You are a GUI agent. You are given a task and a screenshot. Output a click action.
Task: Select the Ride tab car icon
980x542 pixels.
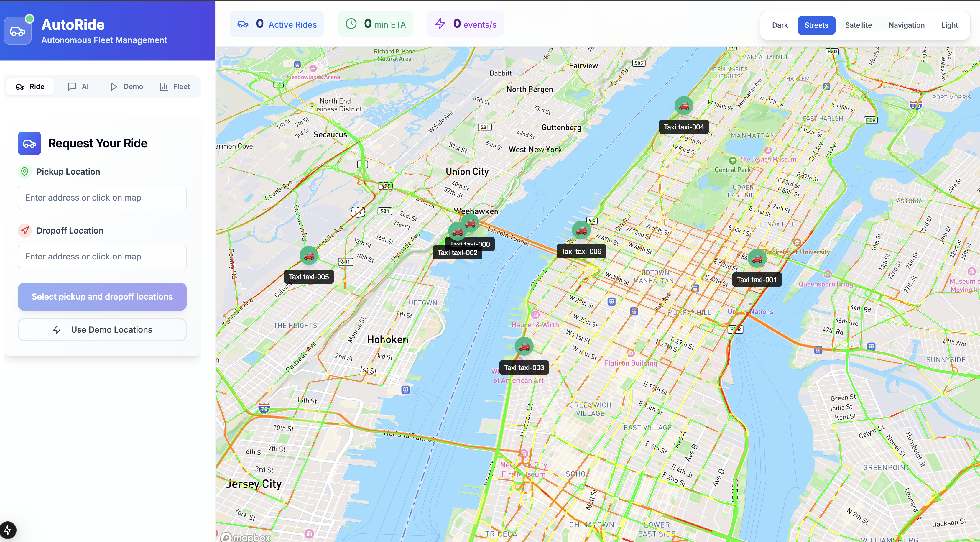(21, 86)
